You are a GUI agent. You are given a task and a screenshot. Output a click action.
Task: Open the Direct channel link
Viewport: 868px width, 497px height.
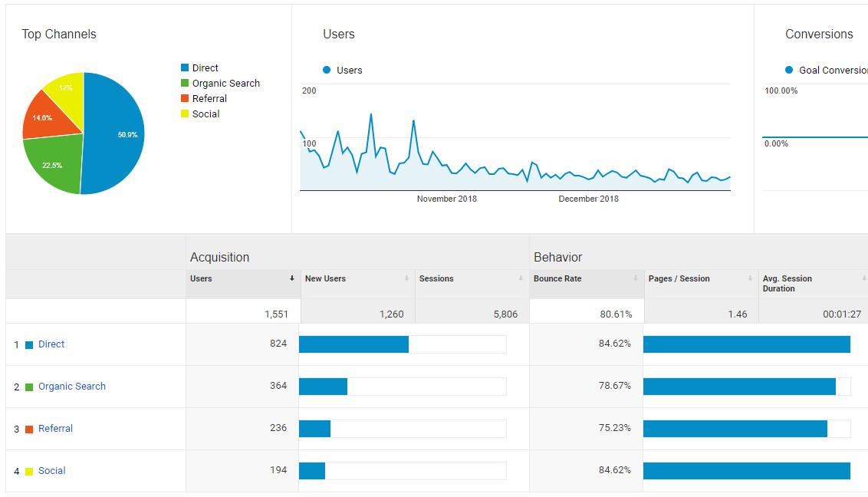[51, 344]
